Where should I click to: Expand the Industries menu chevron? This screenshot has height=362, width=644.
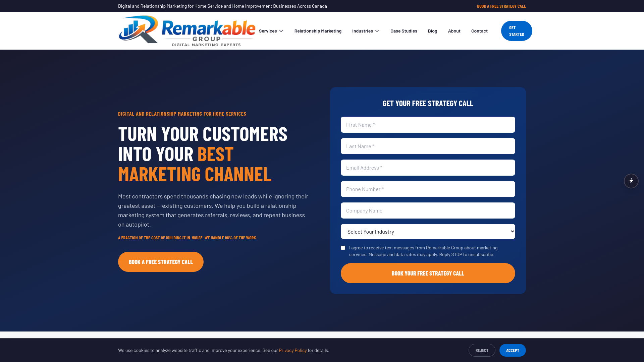(x=377, y=31)
